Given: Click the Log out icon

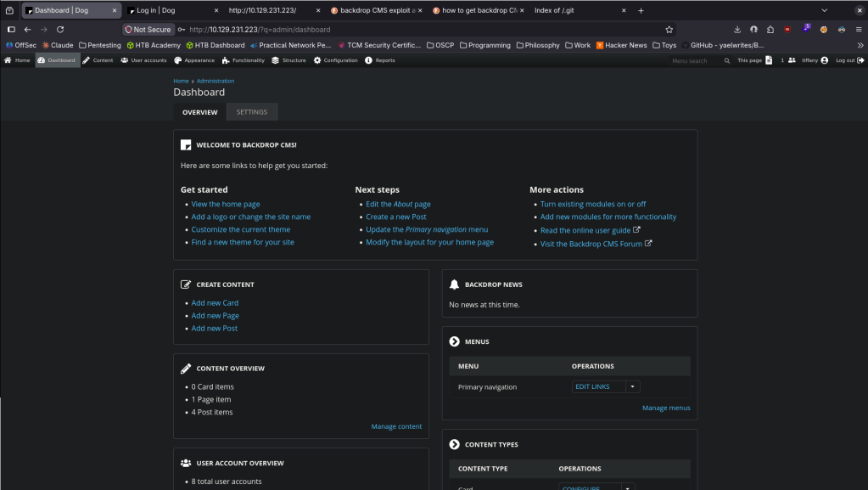Looking at the screenshot, I should pos(860,60).
